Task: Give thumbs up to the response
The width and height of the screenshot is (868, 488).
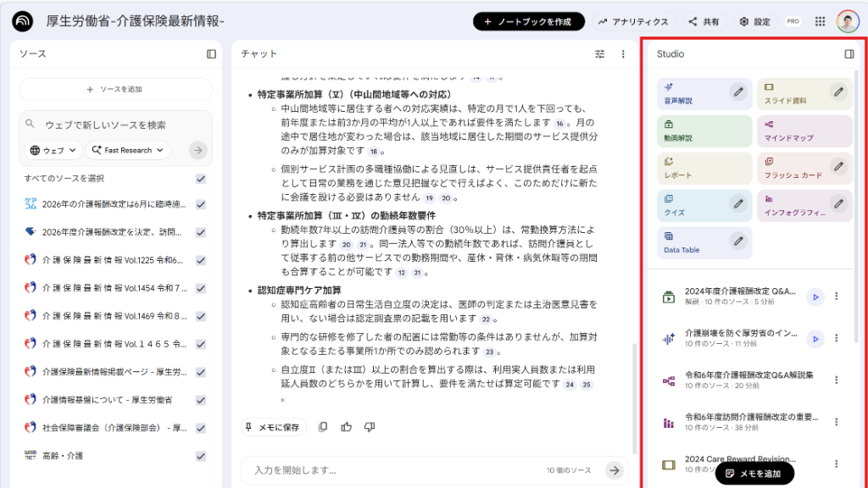Action: 347,427
